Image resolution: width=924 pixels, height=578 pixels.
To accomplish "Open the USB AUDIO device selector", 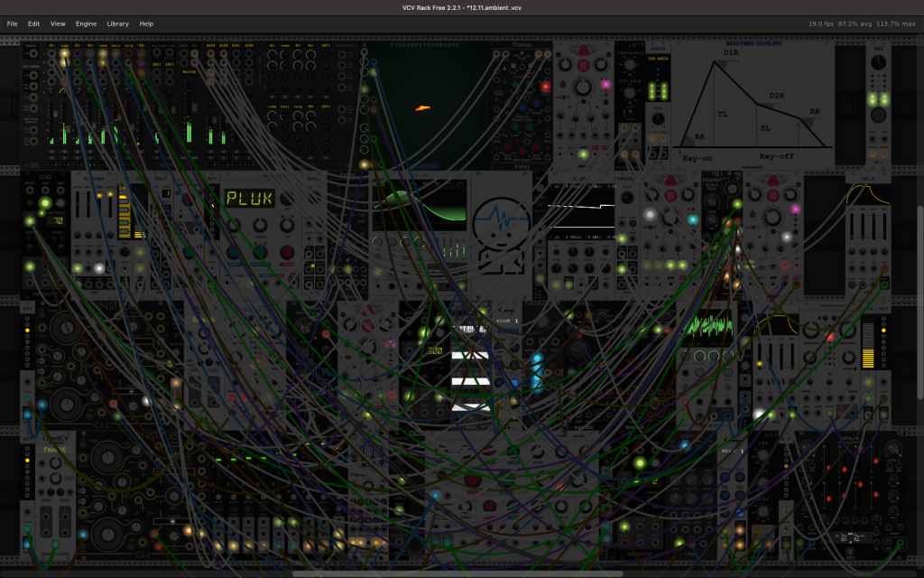I will coord(658,59).
